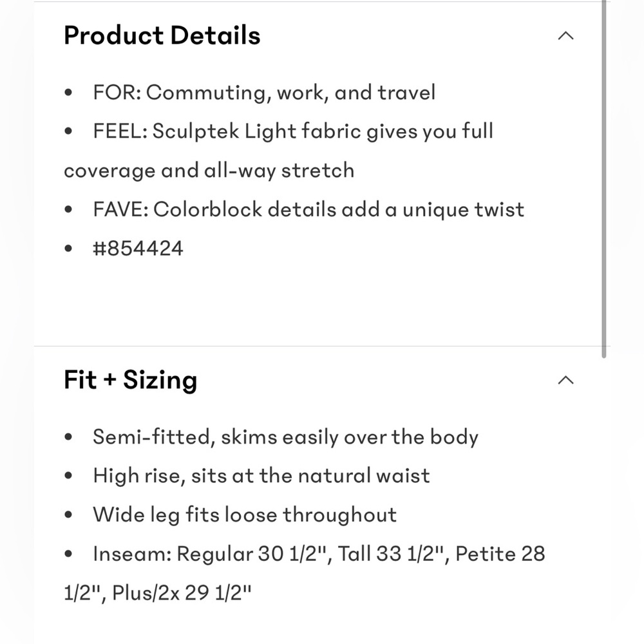Viewport: 644px width, 644px height.
Task: Select the FOR: Commuting, work, and travel line
Action: click(x=264, y=92)
